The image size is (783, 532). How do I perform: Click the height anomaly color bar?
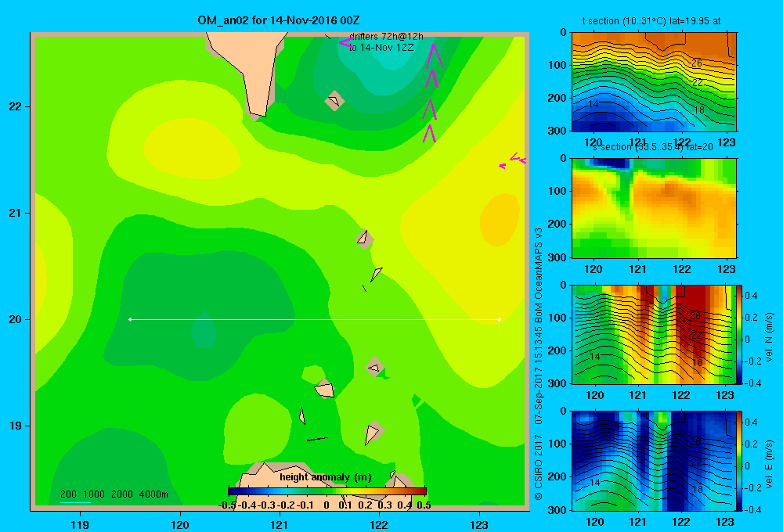click(x=327, y=491)
